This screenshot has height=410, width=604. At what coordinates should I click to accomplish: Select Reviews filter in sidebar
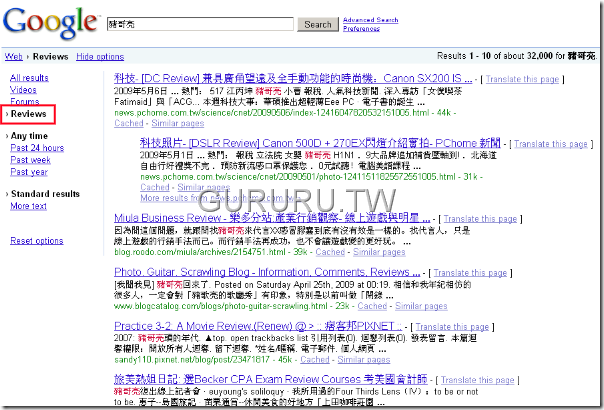[29, 114]
